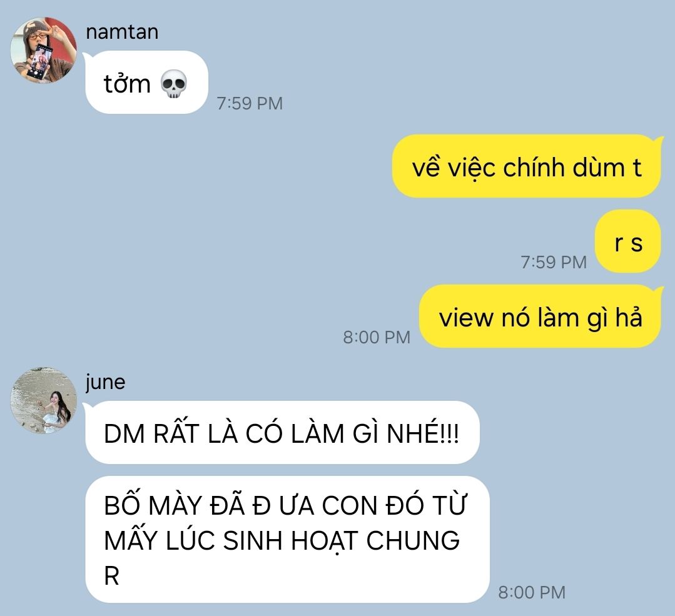Open namtan's profile picture
The width and height of the screenshot is (675, 616).
pyautogui.click(x=44, y=51)
